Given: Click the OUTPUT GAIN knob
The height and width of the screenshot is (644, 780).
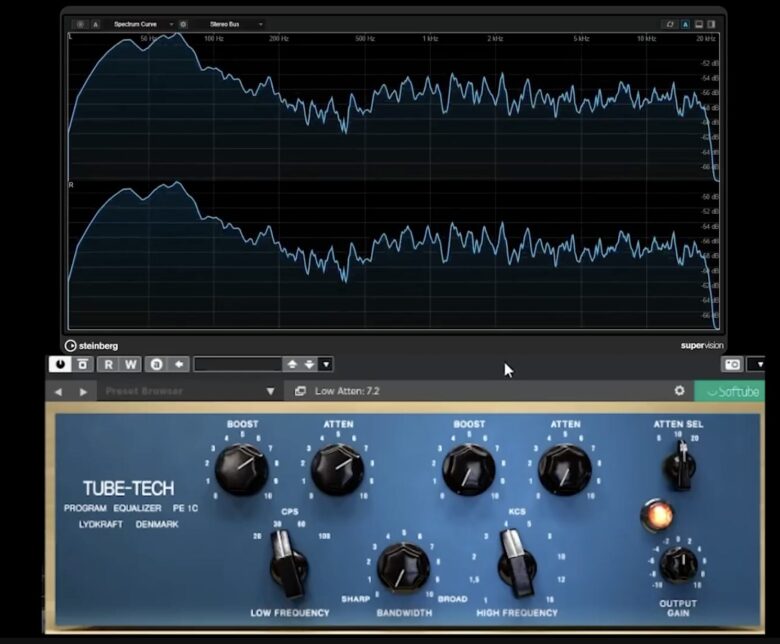Looking at the screenshot, I should (x=678, y=564).
